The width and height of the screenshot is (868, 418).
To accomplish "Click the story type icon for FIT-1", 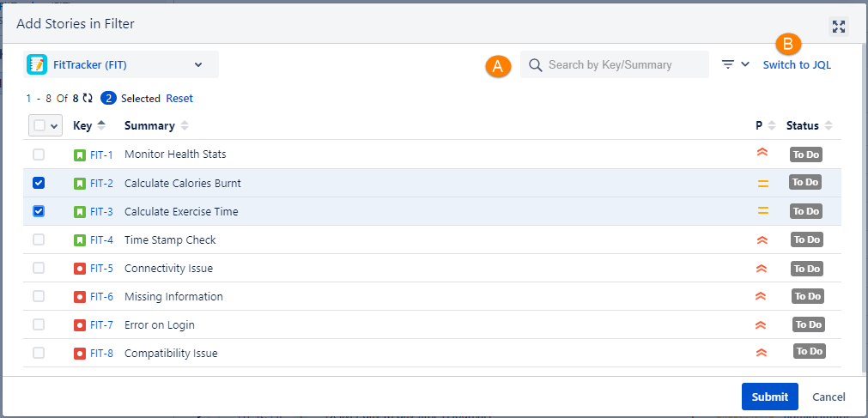I will pyautogui.click(x=80, y=155).
